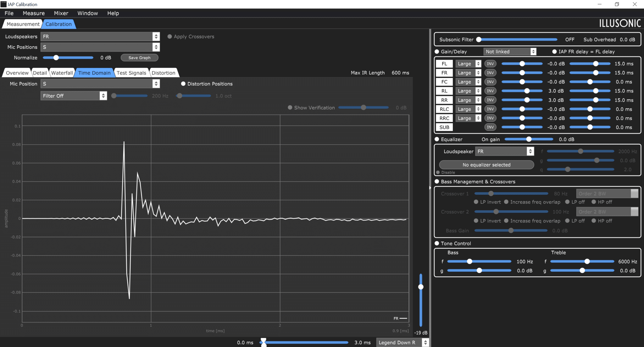
Task: Click INV button for RL channel
Action: (490, 91)
